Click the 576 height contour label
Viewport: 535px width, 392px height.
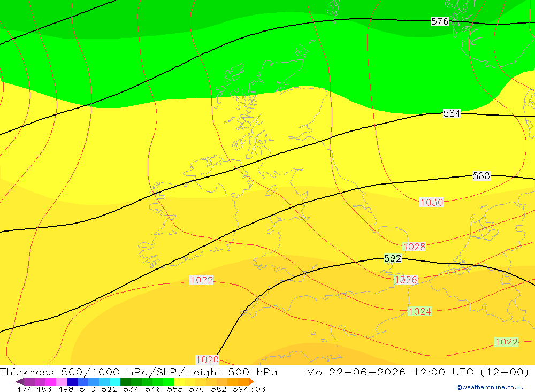440,21
